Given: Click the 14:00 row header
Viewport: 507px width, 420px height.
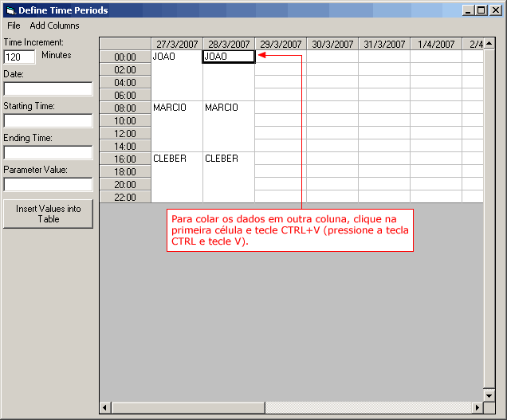Looking at the screenshot, I should point(125,146).
